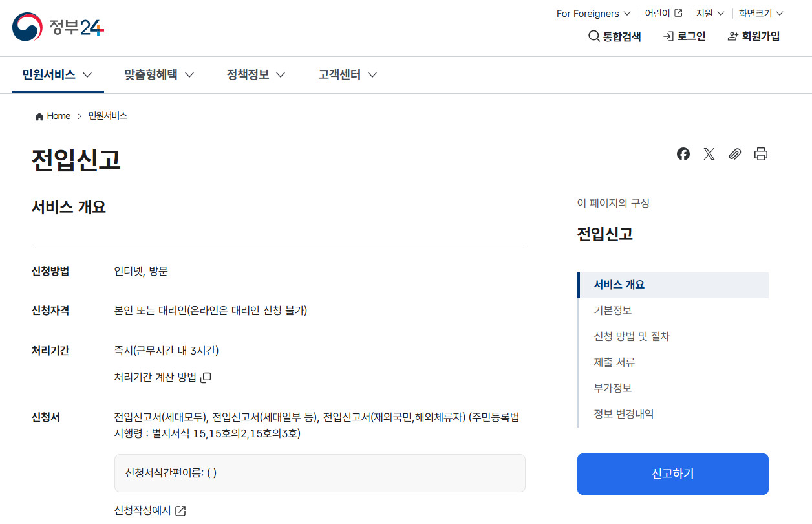Open 통합검색 search

pos(615,36)
